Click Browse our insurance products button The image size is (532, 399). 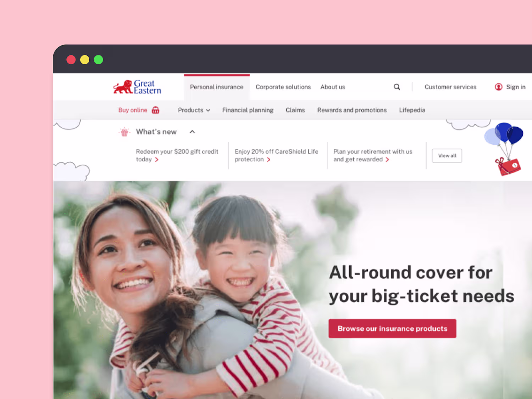pos(392,328)
